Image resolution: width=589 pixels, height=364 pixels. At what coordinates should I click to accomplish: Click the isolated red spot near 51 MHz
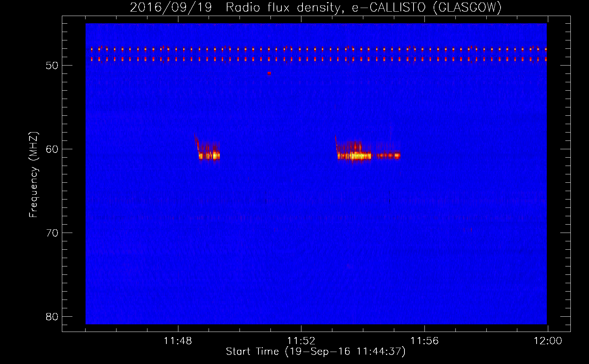(x=269, y=73)
